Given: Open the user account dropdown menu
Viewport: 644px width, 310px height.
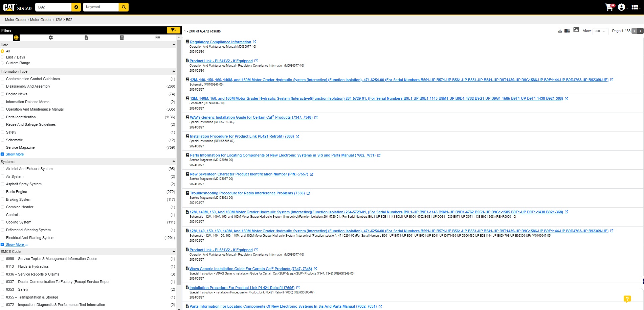Looking at the screenshot, I should tap(622, 7).
